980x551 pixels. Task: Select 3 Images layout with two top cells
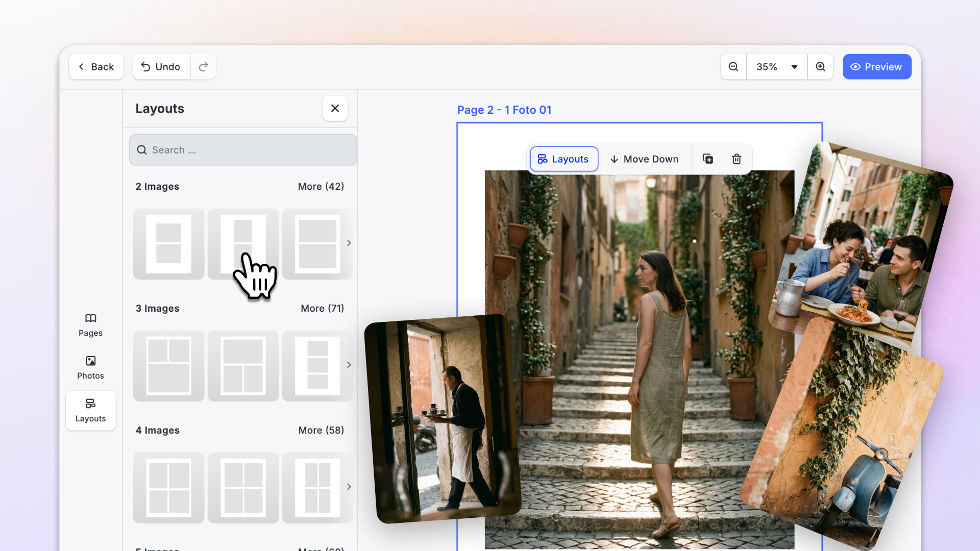[169, 366]
